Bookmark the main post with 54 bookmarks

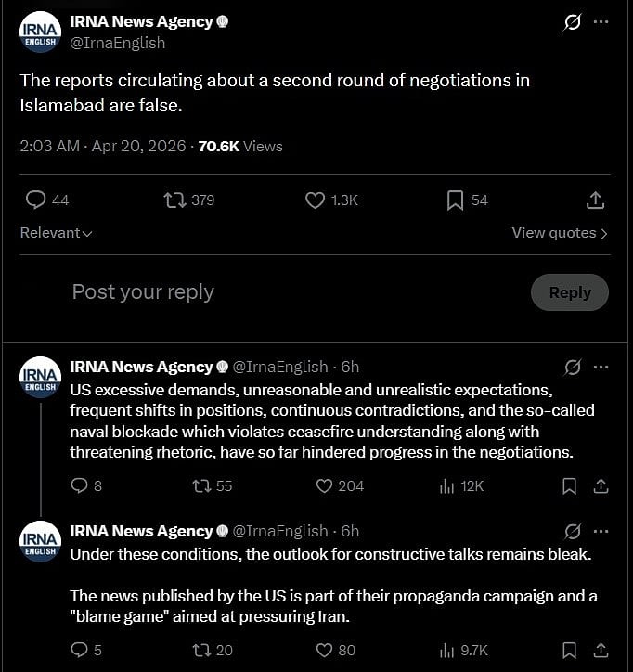tap(455, 200)
